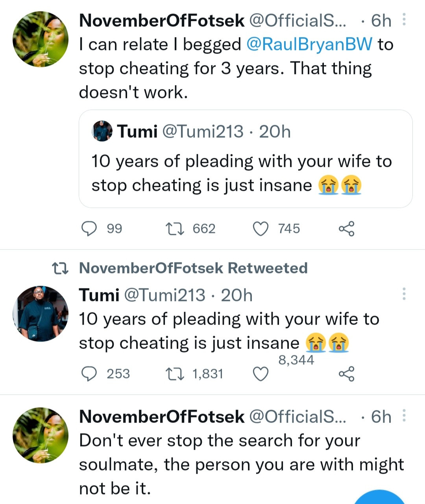Share the 'I can relate' quote tweet
The width and height of the screenshot is (425, 504).
point(346,229)
